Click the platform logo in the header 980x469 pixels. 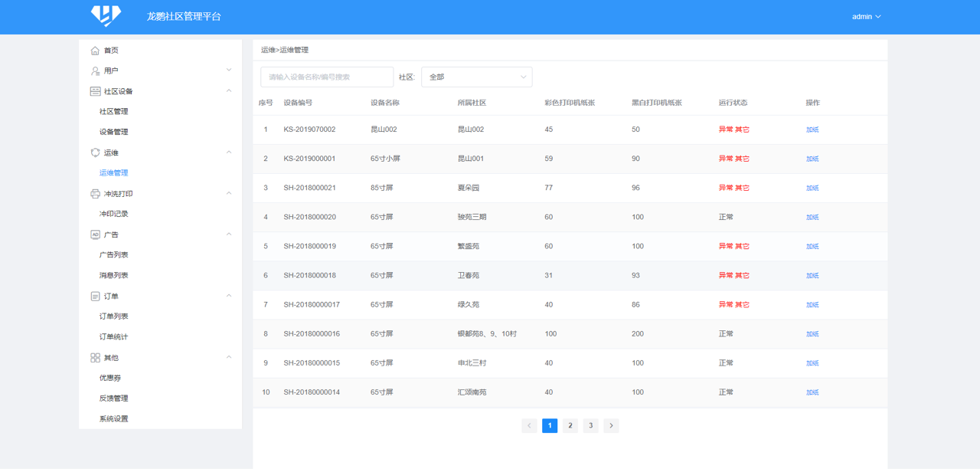pos(106,16)
